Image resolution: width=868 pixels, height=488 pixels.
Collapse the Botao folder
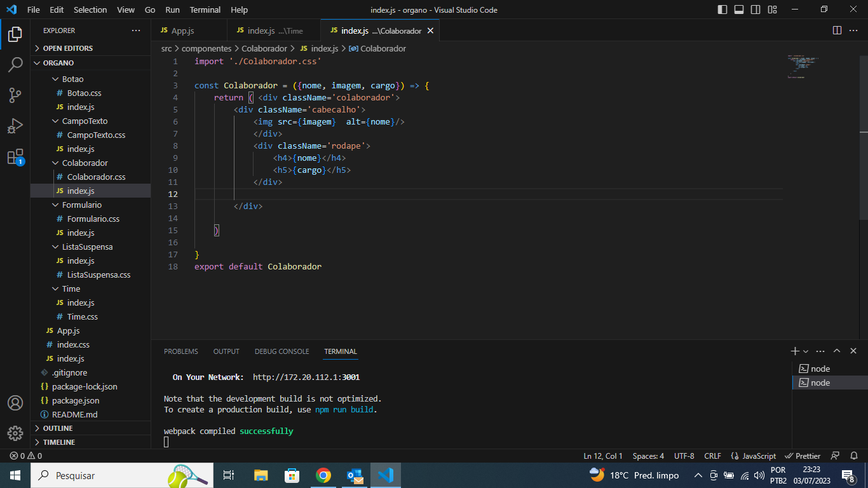(x=90, y=79)
